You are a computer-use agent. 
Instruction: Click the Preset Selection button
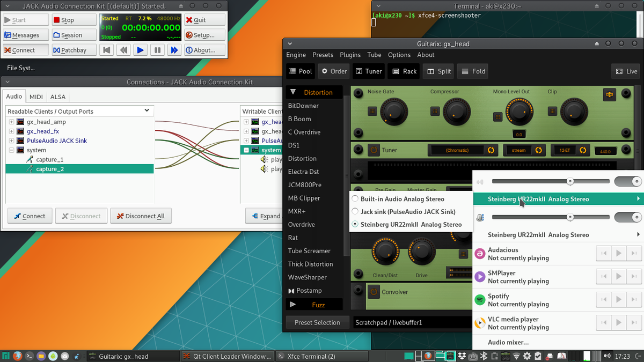coord(317,322)
